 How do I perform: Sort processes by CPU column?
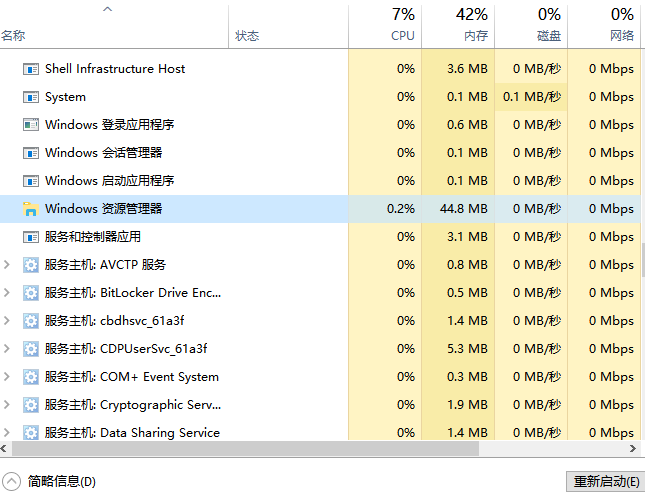coord(385,26)
